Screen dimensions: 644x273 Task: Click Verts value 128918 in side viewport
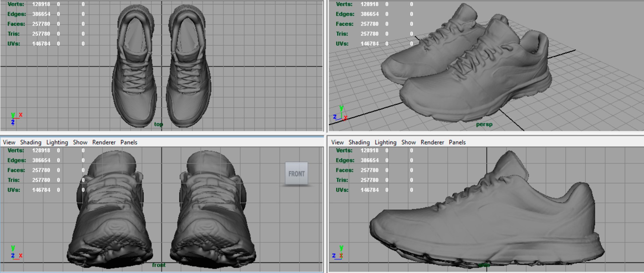[x=370, y=151]
